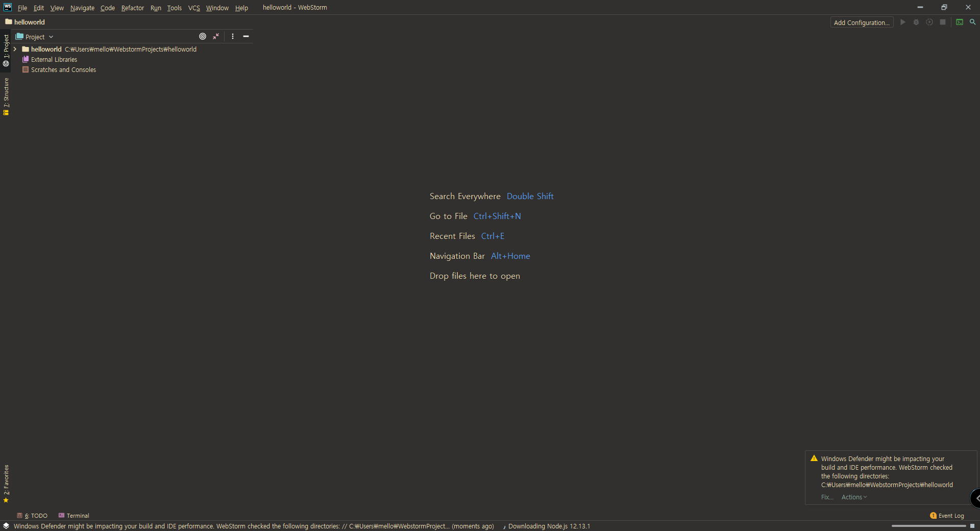Open the Event Log
Image resolution: width=980 pixels, height=531 pixels.
point(947,516)
